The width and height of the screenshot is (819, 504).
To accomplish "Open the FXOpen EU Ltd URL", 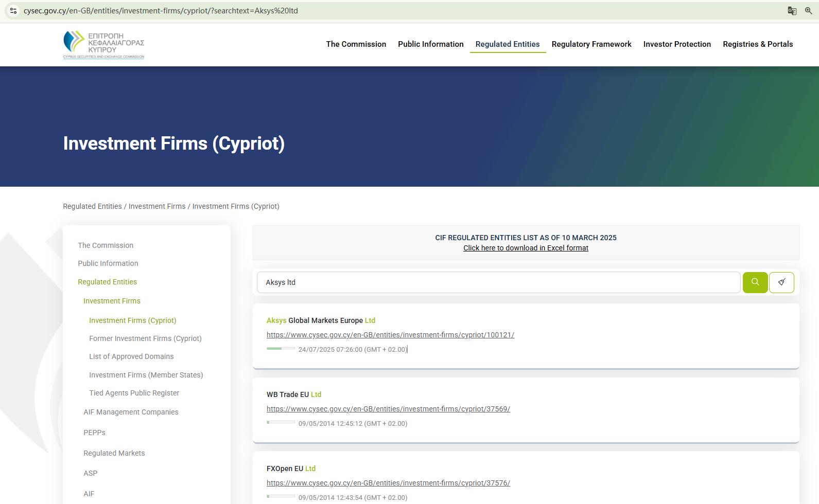I will (x=388, y=483).
